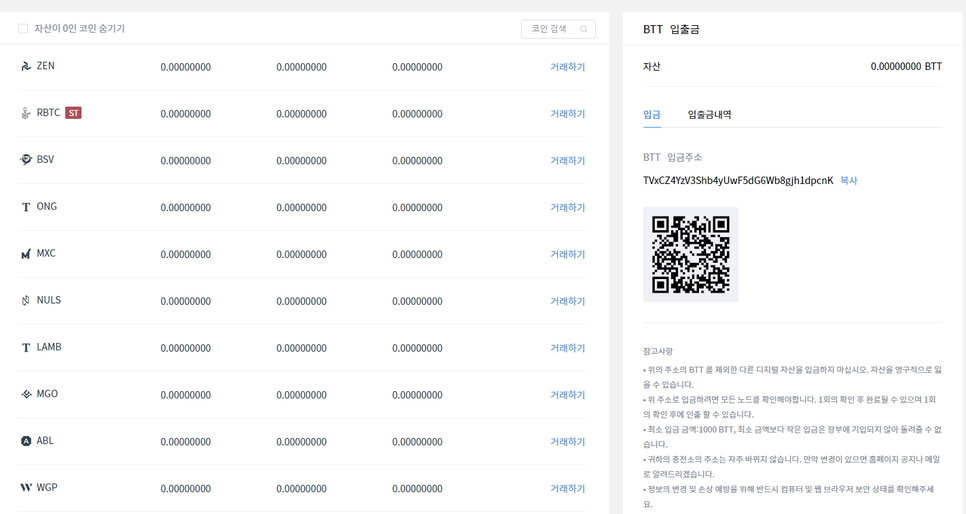This screenshot has height=514, width=966.
Task: Click the NULS coin name
Action: [49, 300]
